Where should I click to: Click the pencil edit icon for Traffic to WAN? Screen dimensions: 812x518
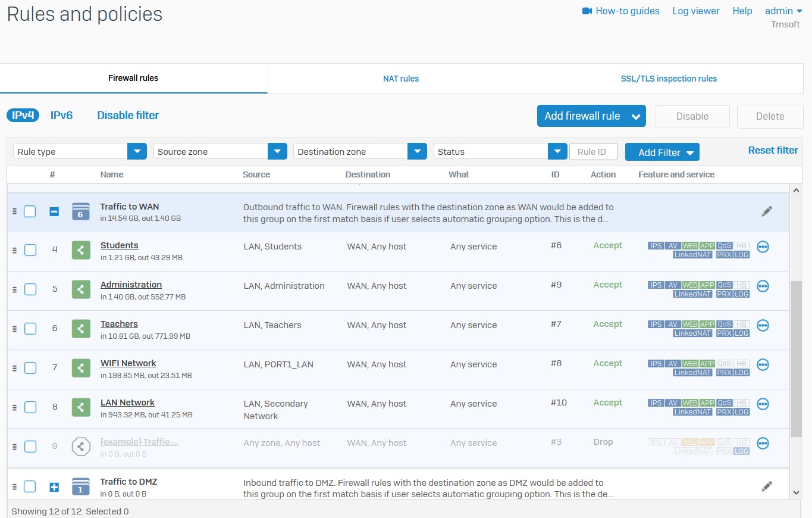pos(767,211)
